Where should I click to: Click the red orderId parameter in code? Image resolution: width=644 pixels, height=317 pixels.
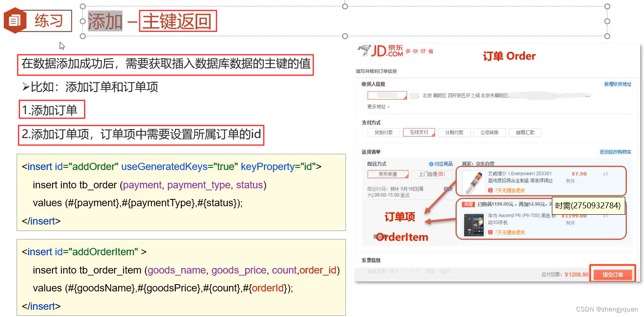tap(268, 288)
